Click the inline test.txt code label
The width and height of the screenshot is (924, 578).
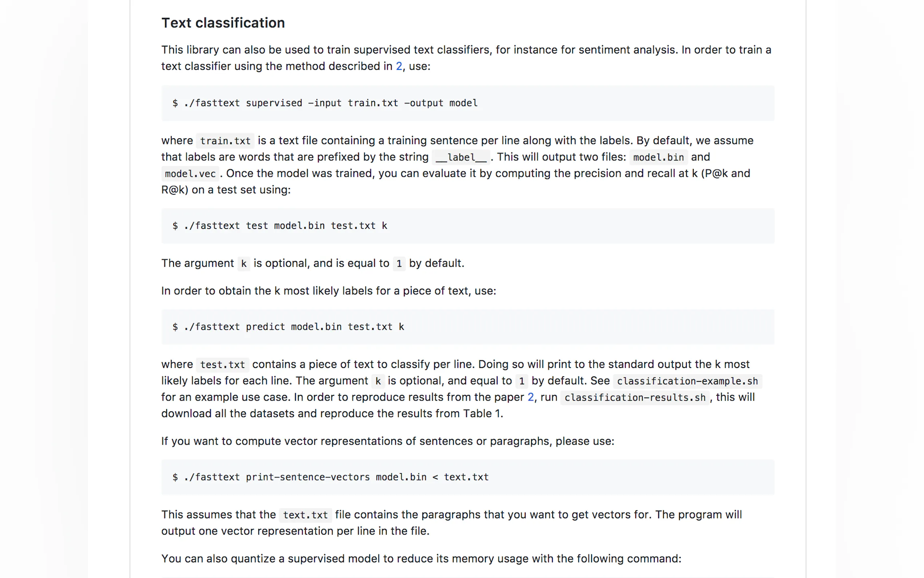pos(222,365)
